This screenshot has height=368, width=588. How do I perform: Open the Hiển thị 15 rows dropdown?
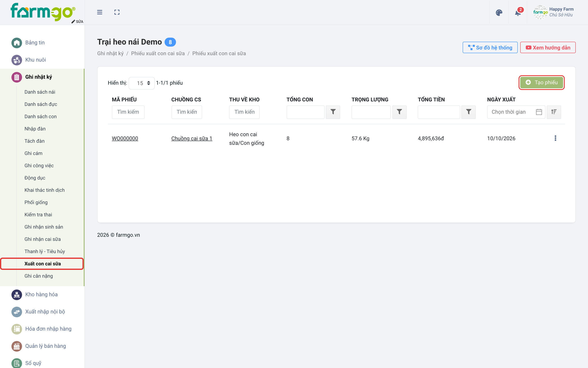point(142,83)
